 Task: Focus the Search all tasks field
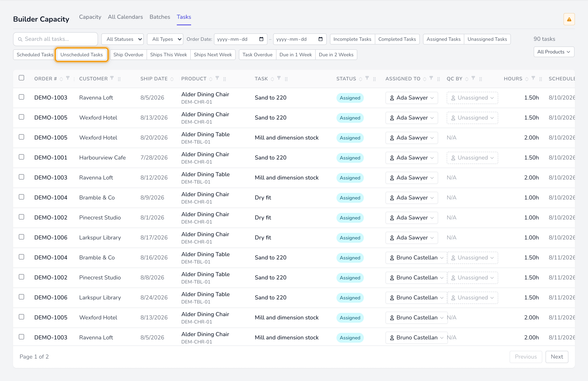coord(56,39)
